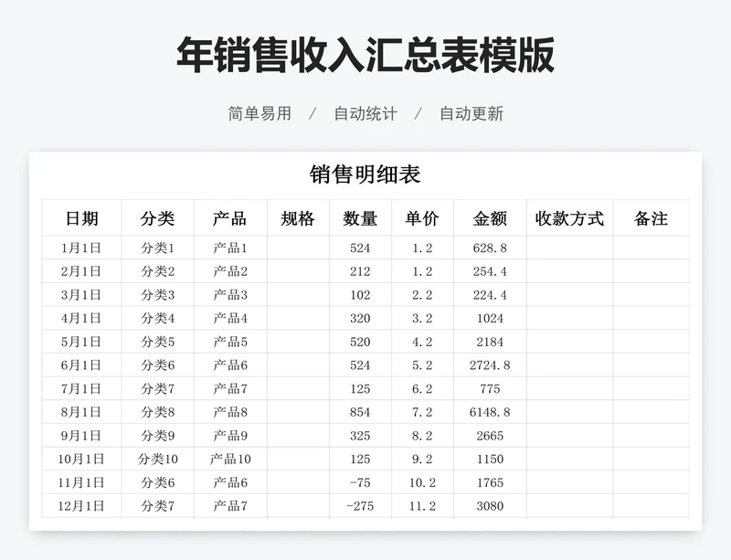The height and width of the screenshot is (560, 731).
Task: Click the 产品5 product cell
Action: (230, 342)
